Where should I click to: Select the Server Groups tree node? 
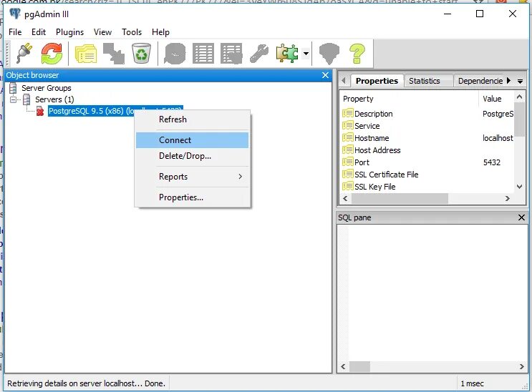tap(46, 88)
